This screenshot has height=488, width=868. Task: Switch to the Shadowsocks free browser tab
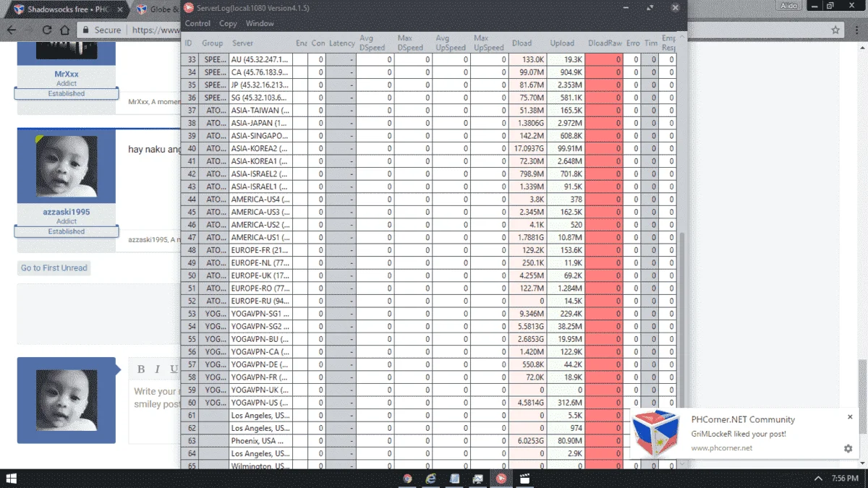[69, 9]
